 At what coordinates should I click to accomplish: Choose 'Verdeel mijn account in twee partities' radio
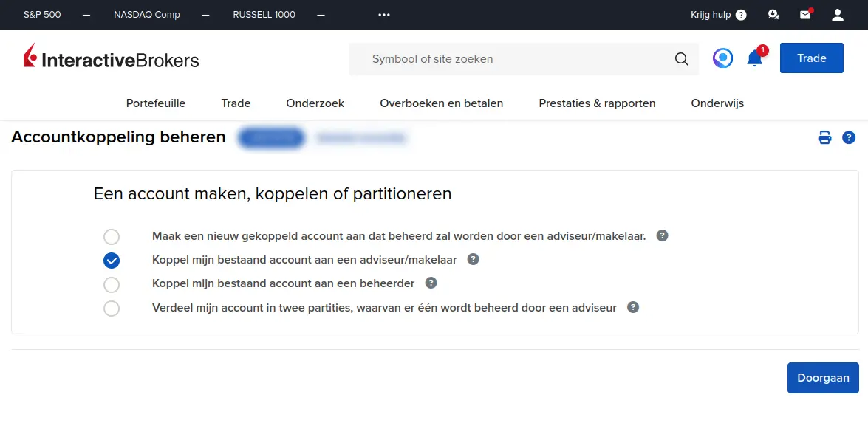112,308
